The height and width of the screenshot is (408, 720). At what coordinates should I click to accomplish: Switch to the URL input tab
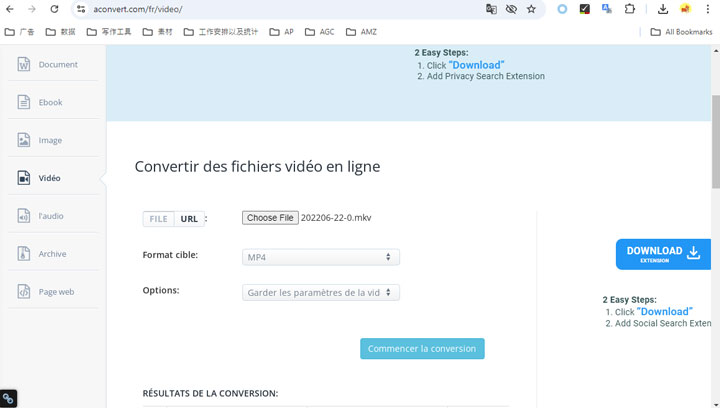click(x=189, y=219)
